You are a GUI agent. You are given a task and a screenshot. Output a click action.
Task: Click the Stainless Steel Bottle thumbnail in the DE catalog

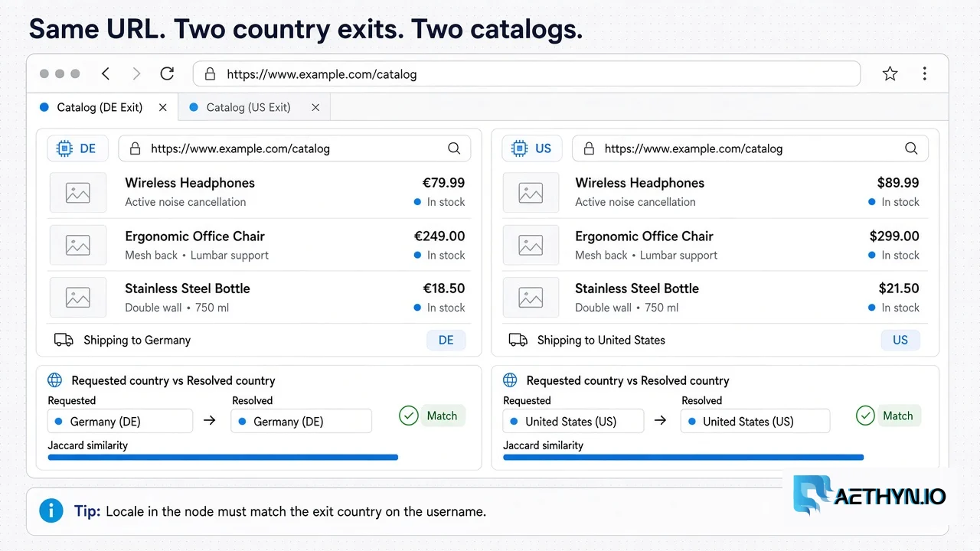pos(78,298)
